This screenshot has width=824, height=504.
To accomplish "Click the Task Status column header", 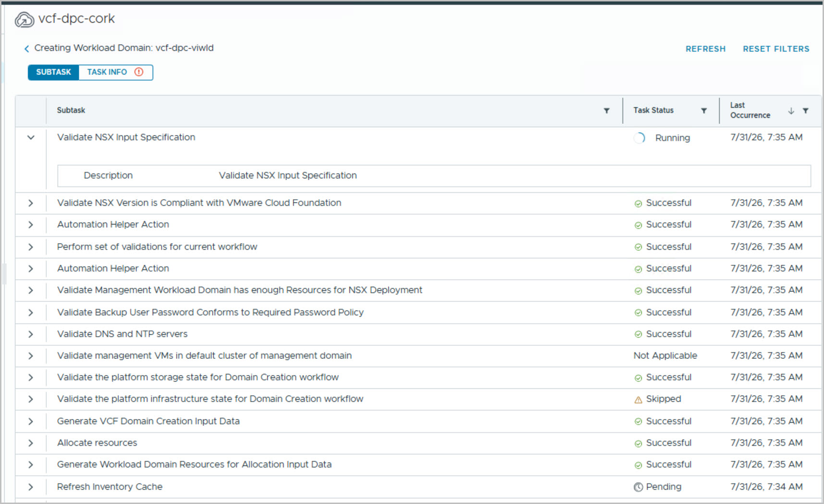I will point(653,111).
